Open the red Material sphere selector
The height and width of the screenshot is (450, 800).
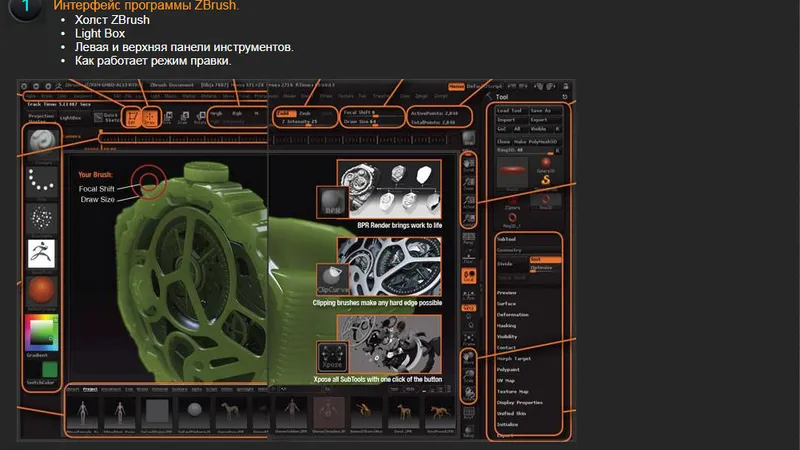pyautogui.click(x=41, y=291)
